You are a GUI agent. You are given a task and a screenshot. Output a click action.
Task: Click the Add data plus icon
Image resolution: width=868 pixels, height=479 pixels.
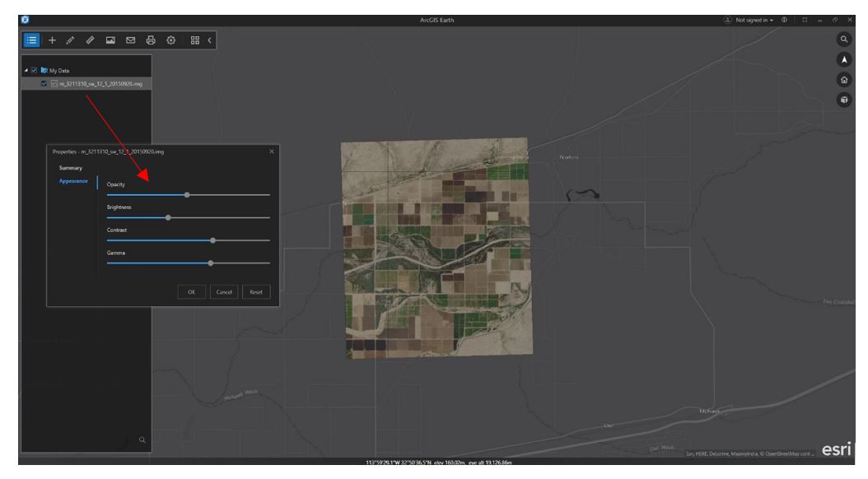pos(52,40)
